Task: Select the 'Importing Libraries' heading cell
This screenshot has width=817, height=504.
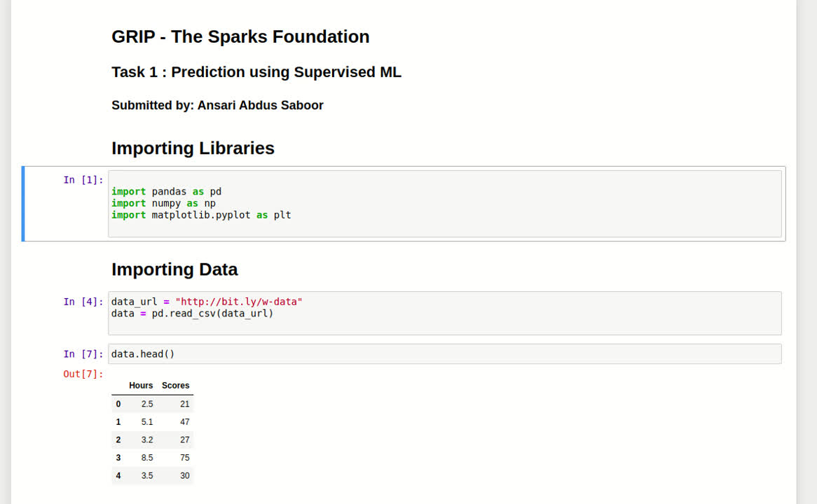Action: click(193, 148)
